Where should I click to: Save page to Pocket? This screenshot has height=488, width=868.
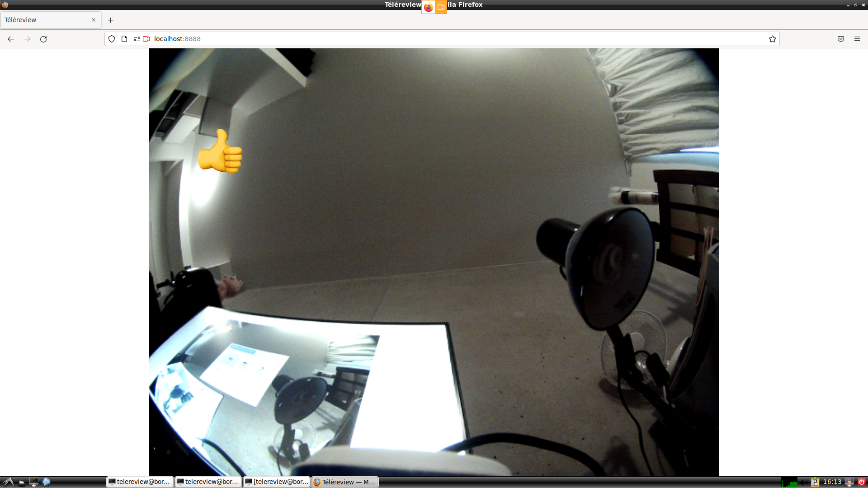click(x=840, y=39)
